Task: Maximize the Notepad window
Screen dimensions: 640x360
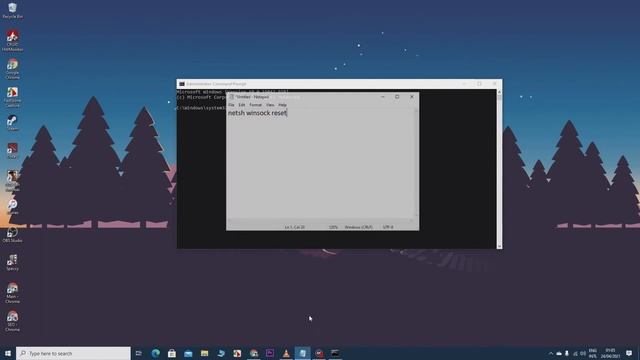Action: point(397,97)
